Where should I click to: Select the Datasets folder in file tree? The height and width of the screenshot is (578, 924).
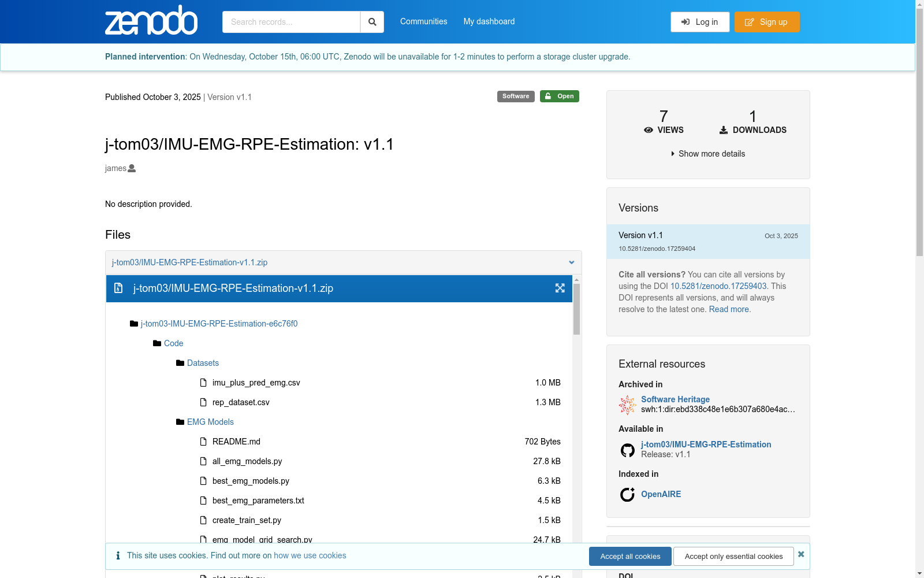(x=203, y=363)
